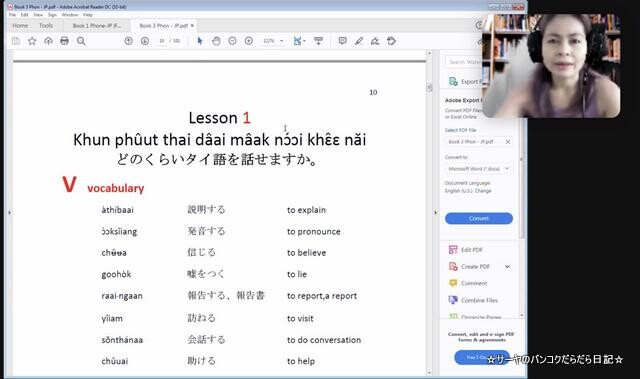Image resolution: width=640 pixels, height=379 pixels.
Task: Go to previous page arrow icon
Action: point(129,41)
